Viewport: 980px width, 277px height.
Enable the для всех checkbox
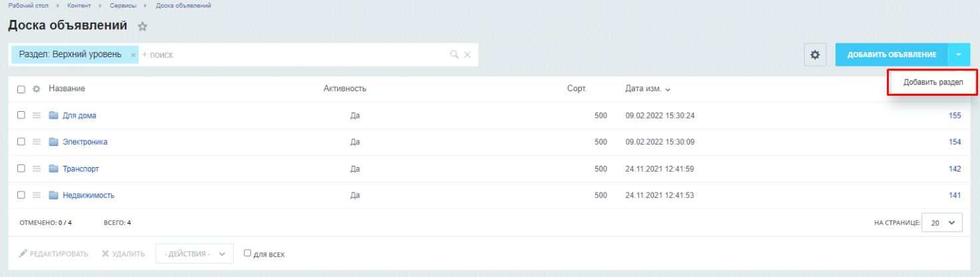click(x=248, y=253)
